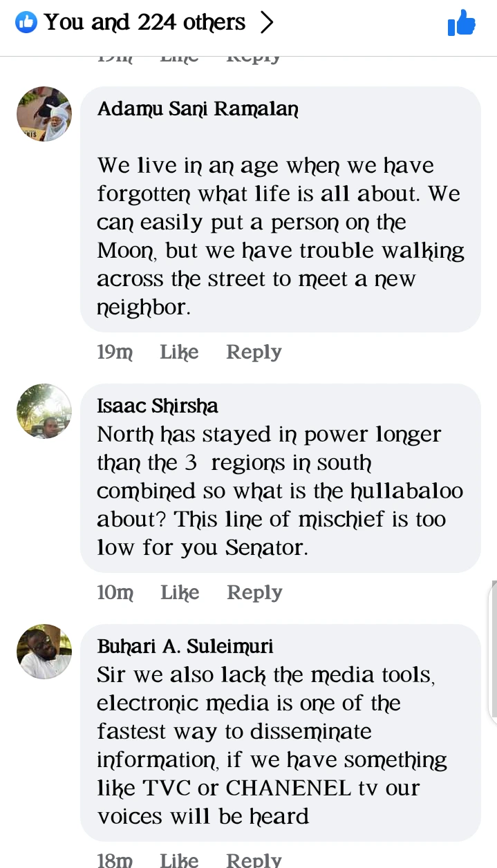The width and height of the screenshot is (497, 868).
Task: Open Isaac Shirsha's profile picture
Action: point(44,411)
